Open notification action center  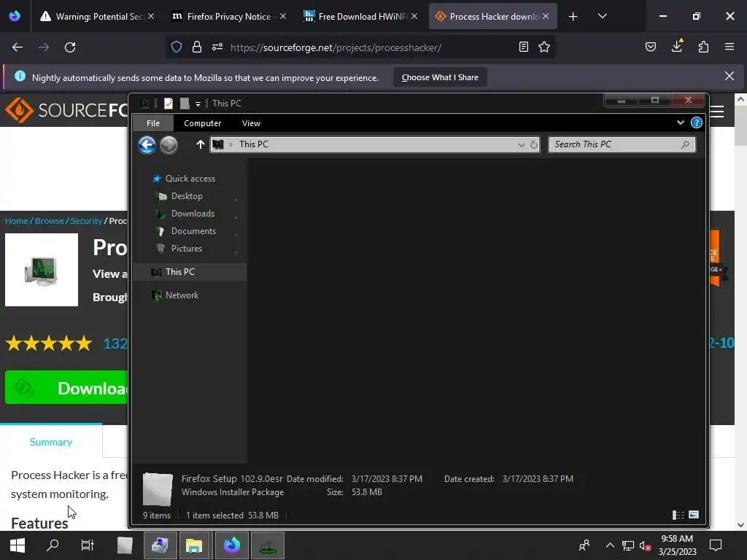716,545
